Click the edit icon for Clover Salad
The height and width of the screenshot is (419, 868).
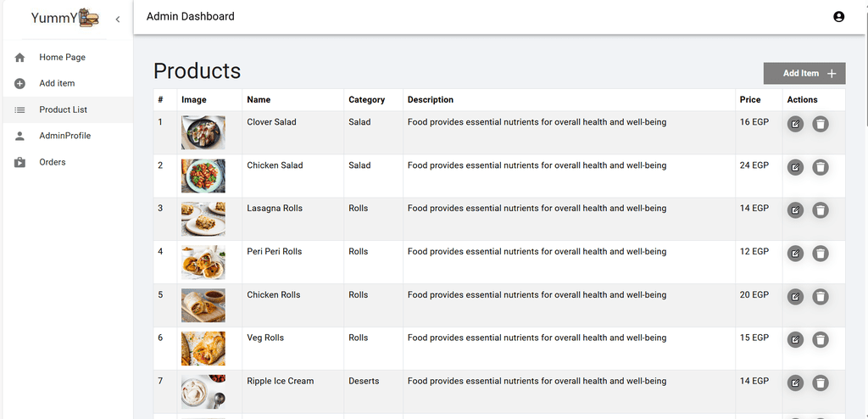click(795, 124)
